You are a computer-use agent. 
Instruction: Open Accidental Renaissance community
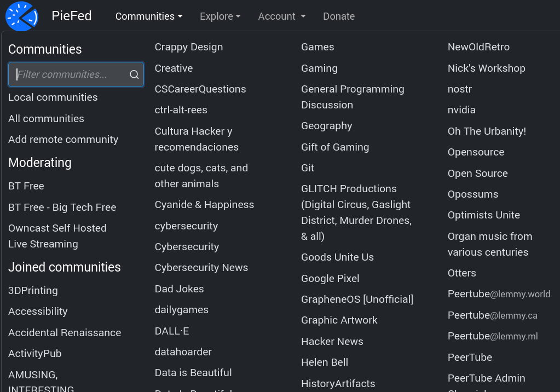(65, 333)
